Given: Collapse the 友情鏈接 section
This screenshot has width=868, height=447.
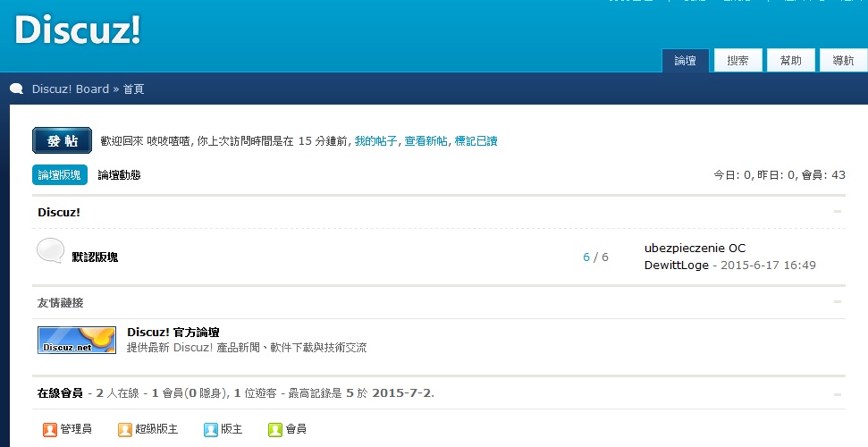Looking at the screenshot, I should tap(838, 302).
